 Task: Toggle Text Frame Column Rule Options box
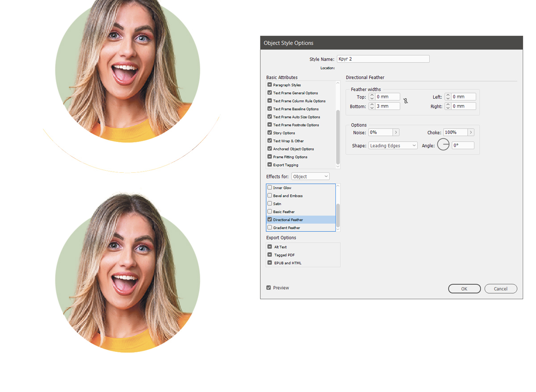pos(270,101)
